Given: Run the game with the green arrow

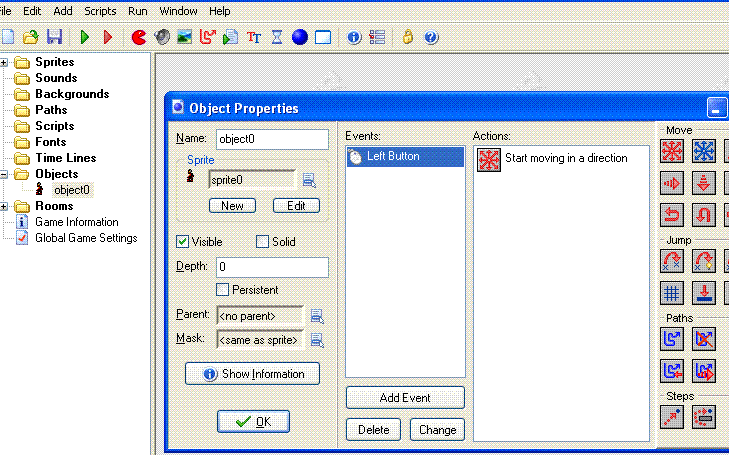Looking at the screenshot, I should [x=85, y=37].
